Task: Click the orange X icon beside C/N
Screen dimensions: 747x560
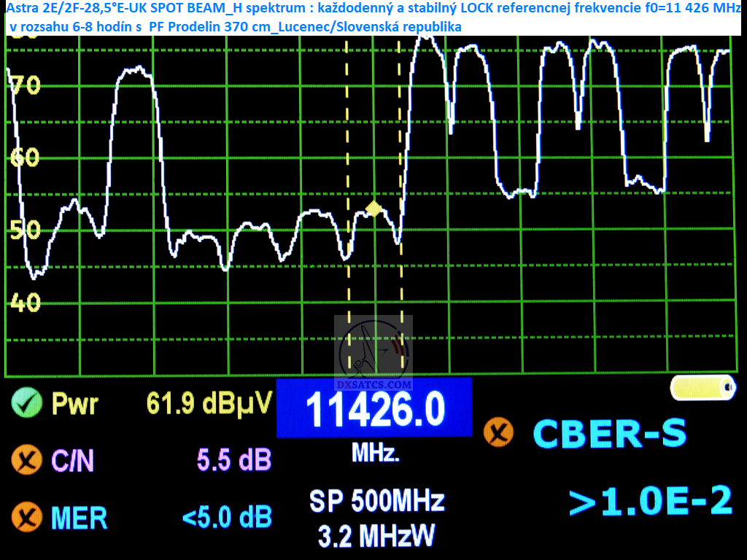Action: pos(26,461)
